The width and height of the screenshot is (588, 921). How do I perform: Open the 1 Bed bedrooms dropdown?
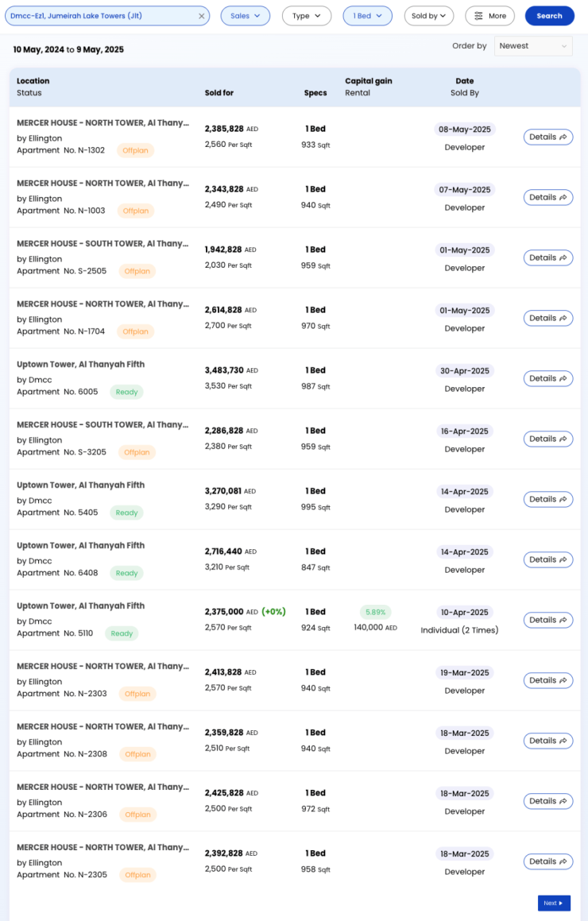point(367,16)
